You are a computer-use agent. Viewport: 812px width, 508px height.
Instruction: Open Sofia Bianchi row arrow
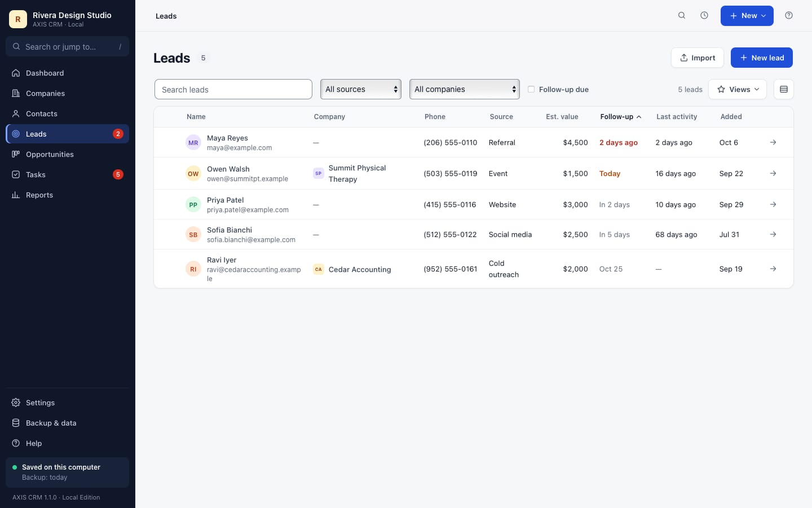click(773, 234)
